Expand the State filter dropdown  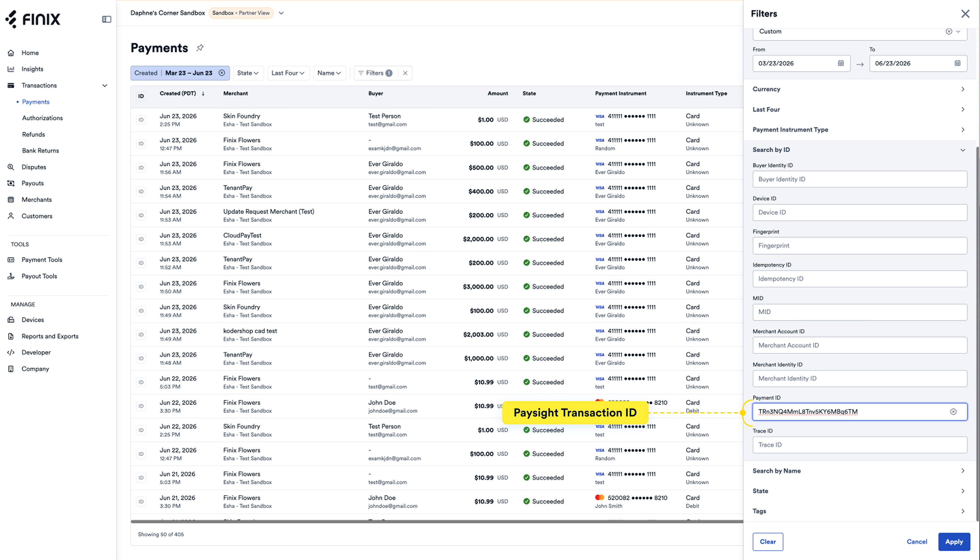tap(248, 73)
